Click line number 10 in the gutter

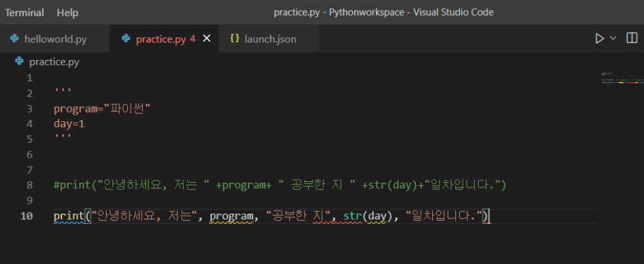point(26,216)
